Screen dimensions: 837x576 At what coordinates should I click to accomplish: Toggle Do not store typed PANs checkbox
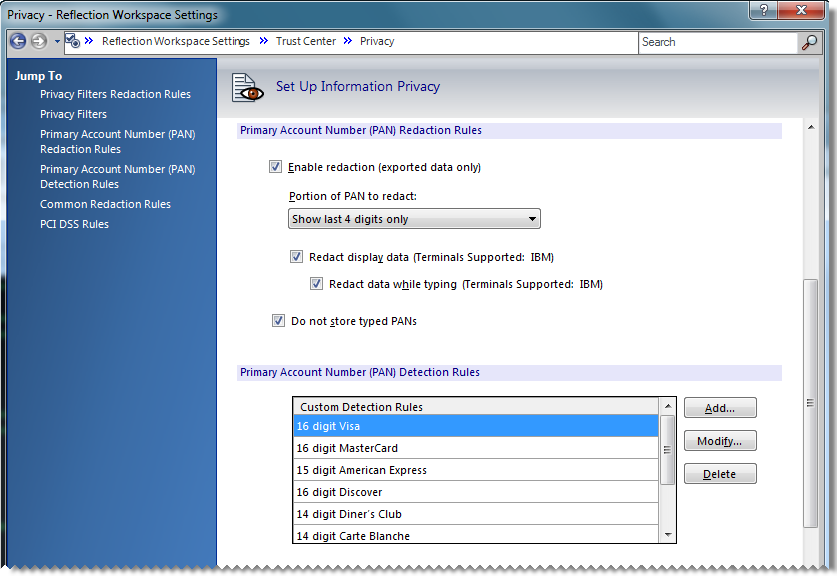point(278,320)
